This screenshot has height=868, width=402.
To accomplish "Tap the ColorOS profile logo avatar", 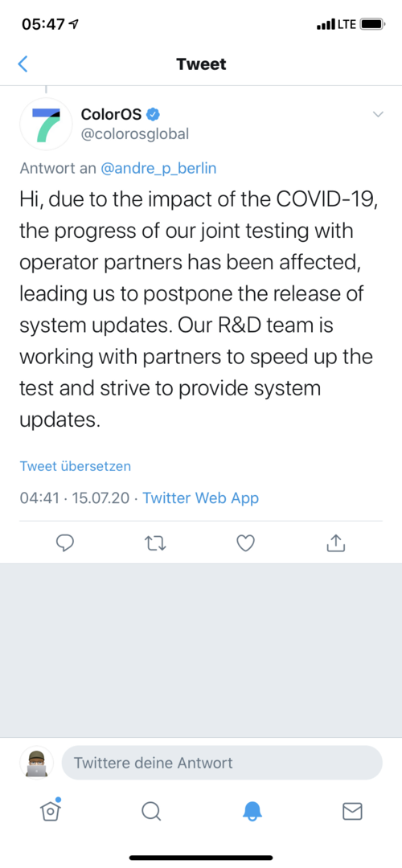I will pos(46,125).
